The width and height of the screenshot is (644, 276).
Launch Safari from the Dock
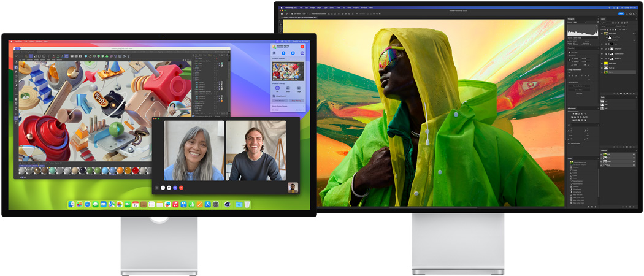coord(88,204)
